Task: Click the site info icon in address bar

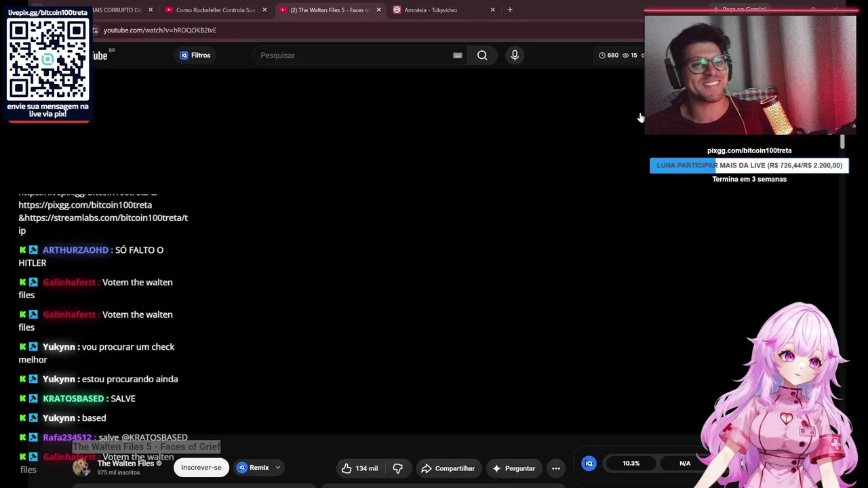Action: (95, 30)
